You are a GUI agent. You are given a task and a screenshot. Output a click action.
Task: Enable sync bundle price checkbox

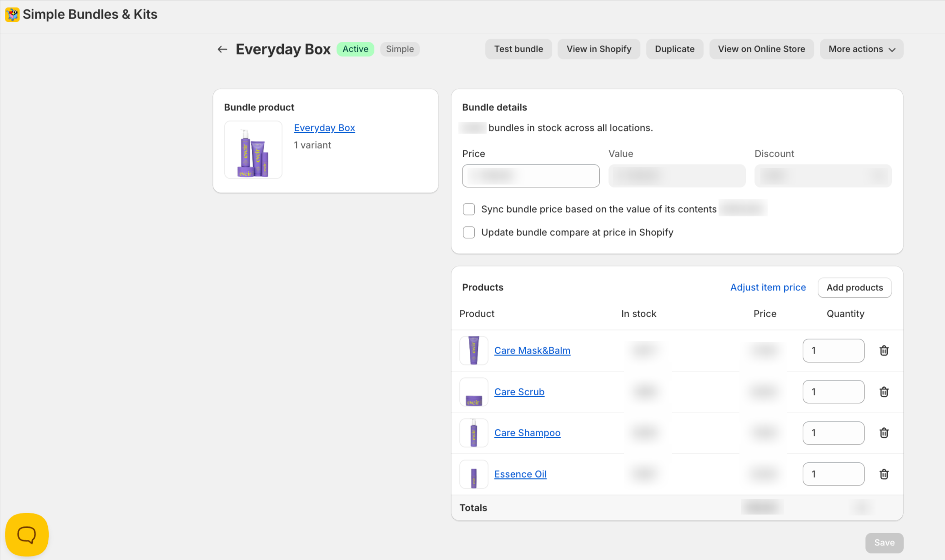point(469,209)
